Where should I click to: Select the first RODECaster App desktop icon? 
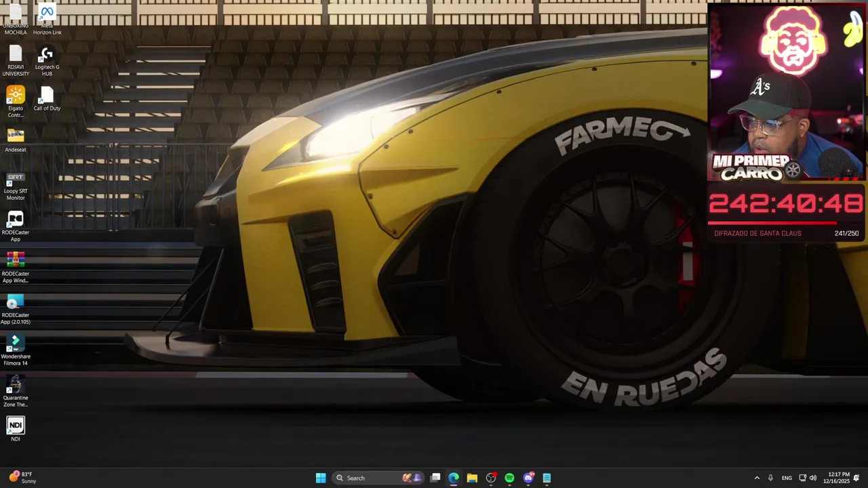(x=16, y=226)
